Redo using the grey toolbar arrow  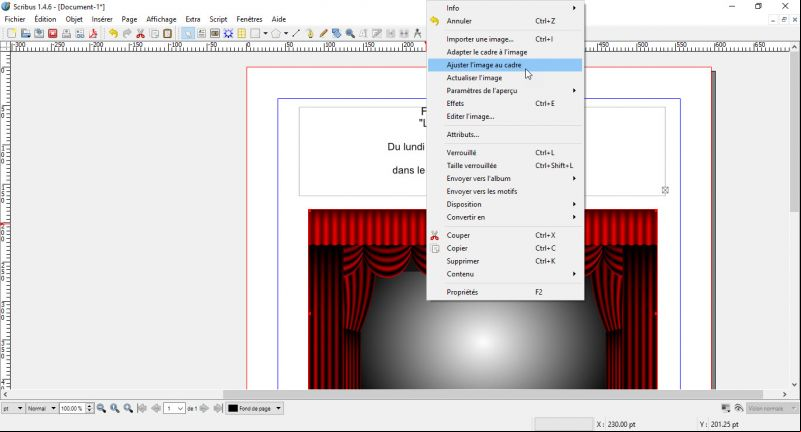[127, 34]
